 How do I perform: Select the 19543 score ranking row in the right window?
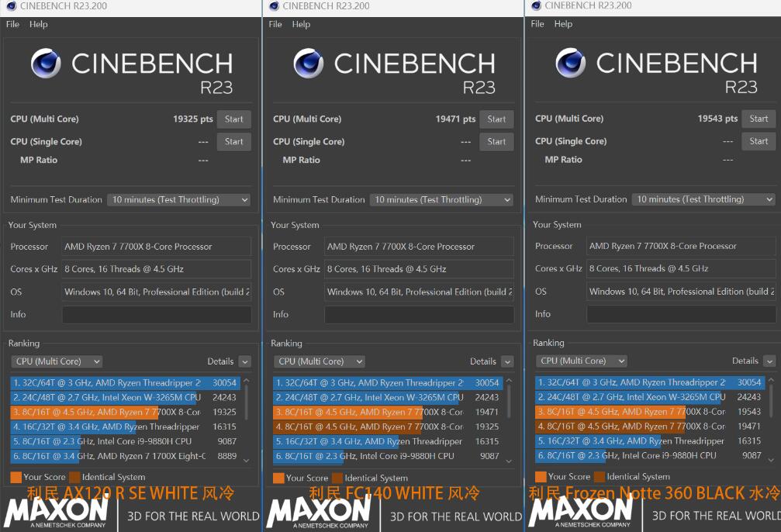click(650, 412)
